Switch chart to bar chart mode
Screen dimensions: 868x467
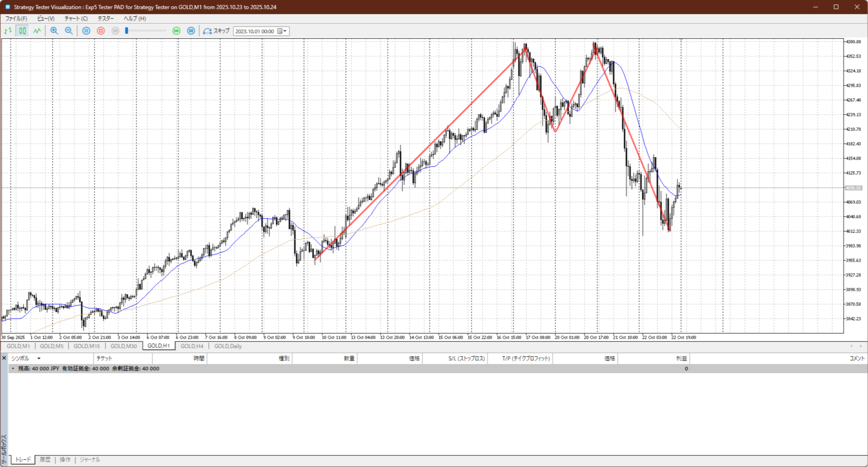pos(8,31)
